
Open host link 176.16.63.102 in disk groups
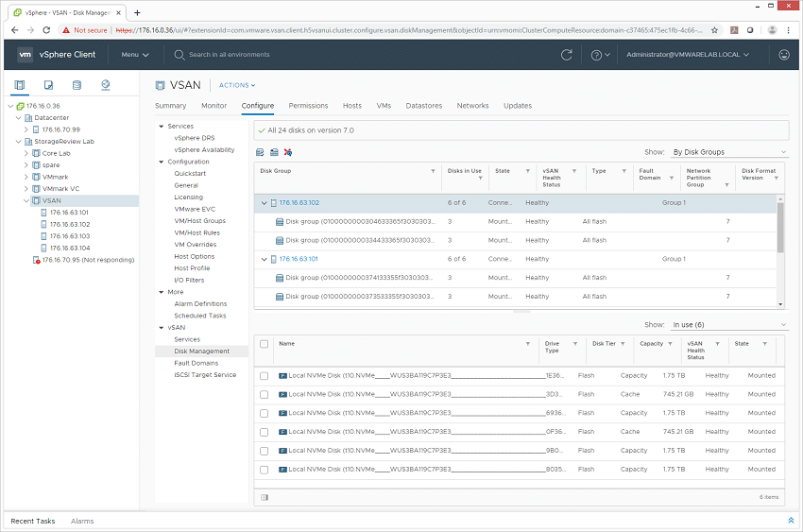(x=299, y=203)
